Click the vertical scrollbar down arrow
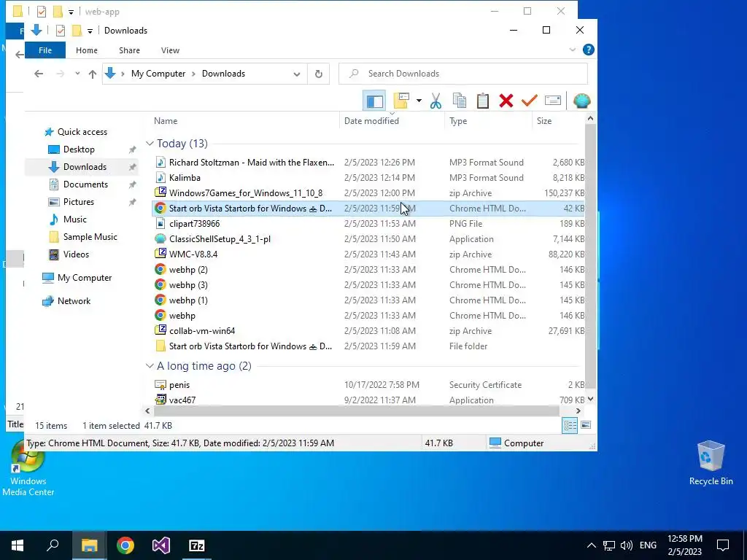The width and height of the screenshot is (747, 560). pos(591,399)
